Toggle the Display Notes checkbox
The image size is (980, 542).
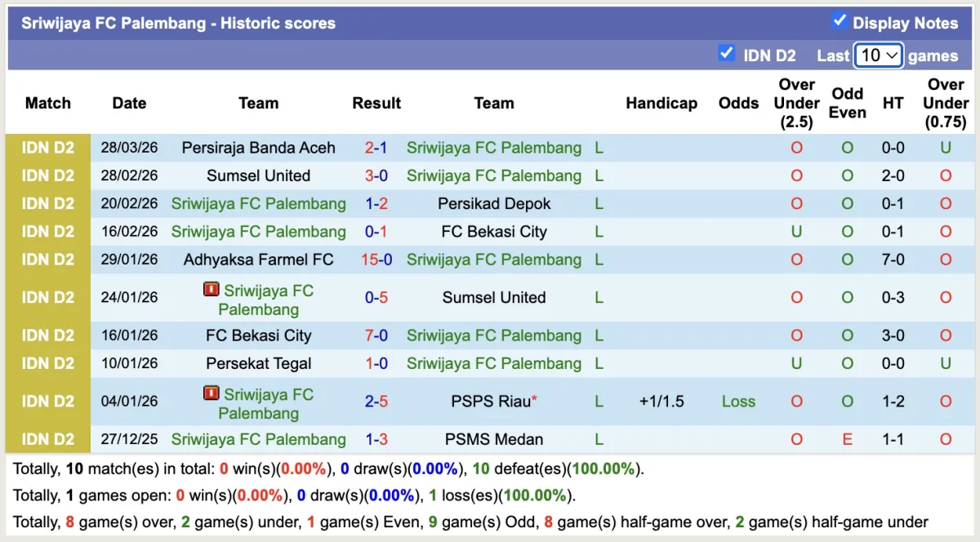839,21
